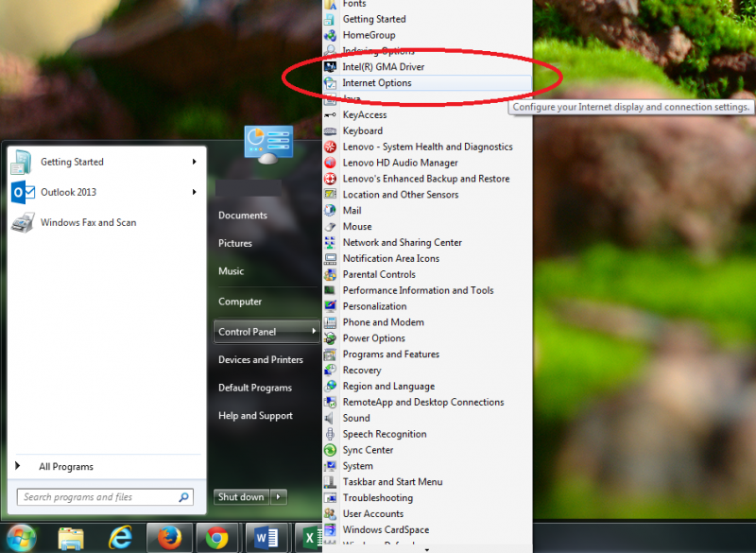
Task: Click the user account picture at the top of the Start menu
Action: point(268,145)
